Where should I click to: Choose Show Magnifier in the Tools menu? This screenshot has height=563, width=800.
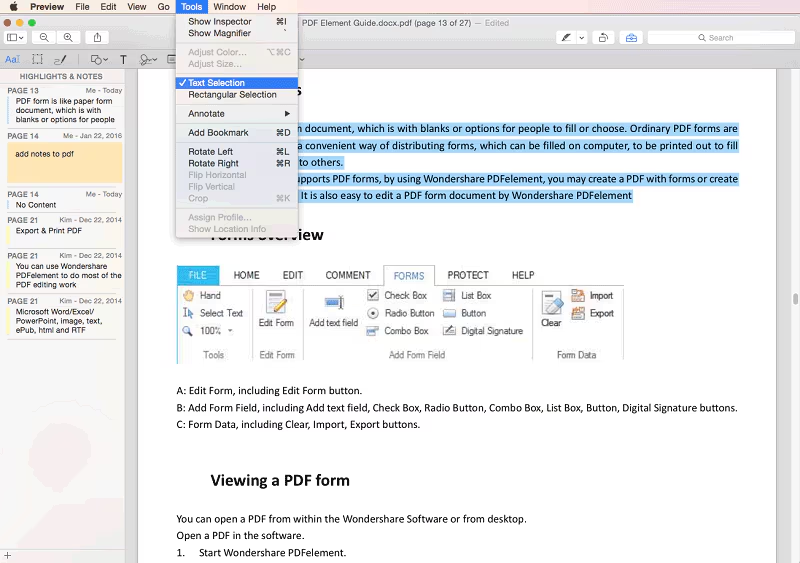[237, 33]
